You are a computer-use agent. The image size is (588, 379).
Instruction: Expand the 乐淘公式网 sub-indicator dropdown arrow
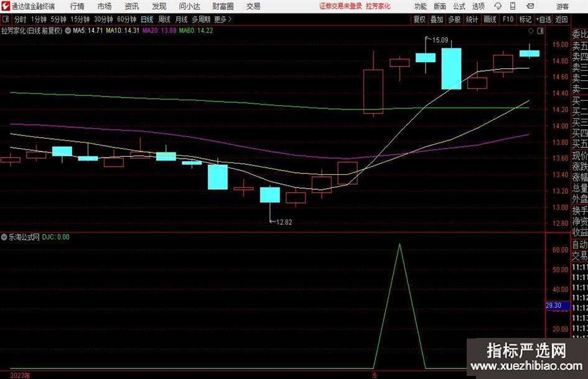point(4,237)
